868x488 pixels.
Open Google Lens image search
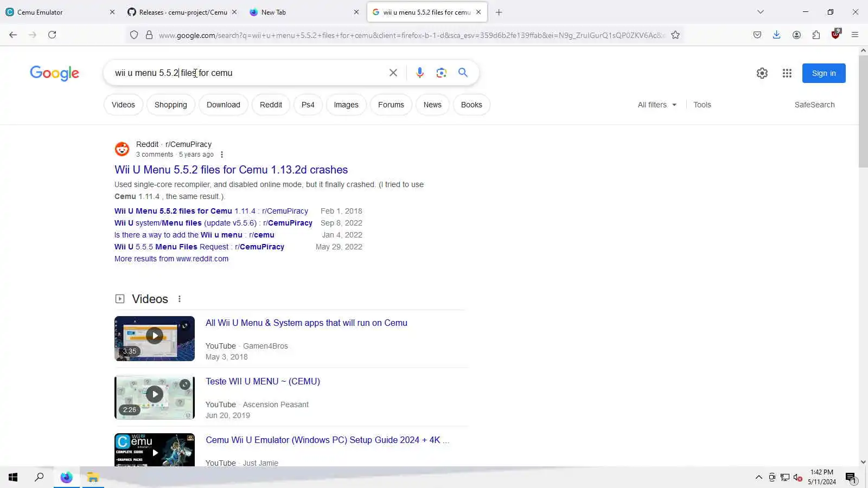tap(441, 73)
